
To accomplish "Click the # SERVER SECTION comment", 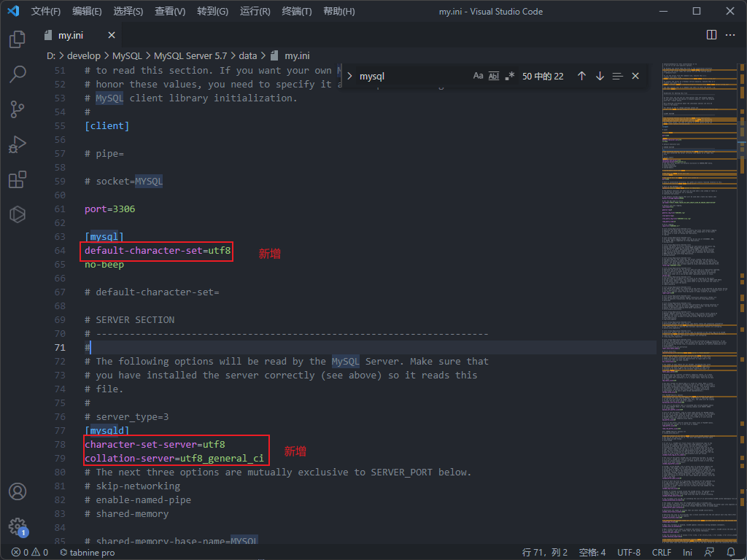I will [129, 320].
